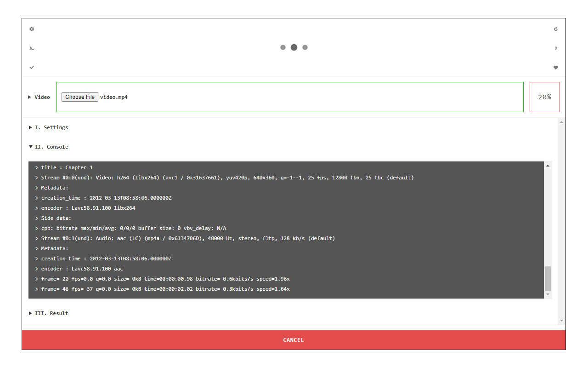Click page scrollbar down arrow
The width and height of the screenshot is (588, 368).
(x=561, y=321)
